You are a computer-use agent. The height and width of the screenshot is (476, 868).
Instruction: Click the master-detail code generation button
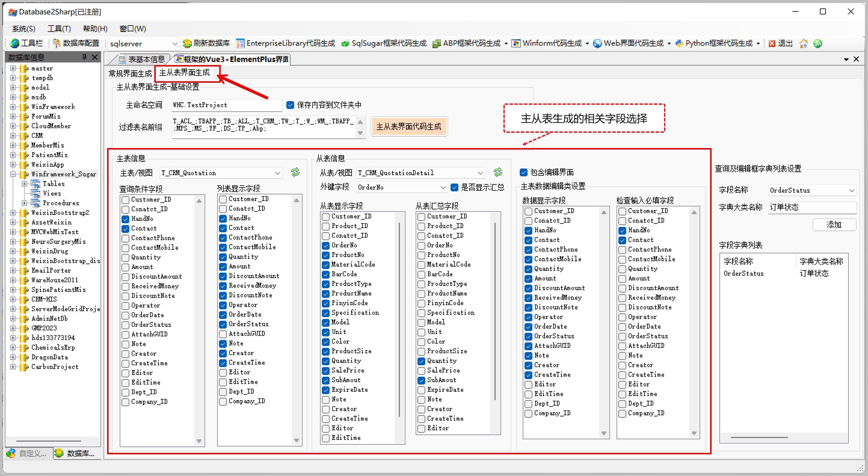[409, 127]
